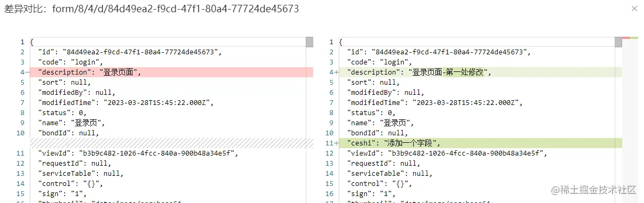Click the dialog title 差异对比 form path text
644x203 pixels.
click(x=151, y=9)
